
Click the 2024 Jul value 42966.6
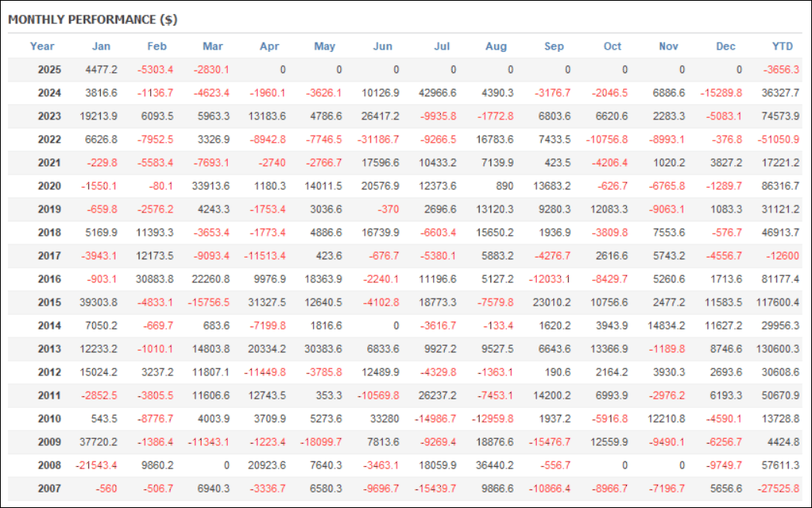coord(438,93)
